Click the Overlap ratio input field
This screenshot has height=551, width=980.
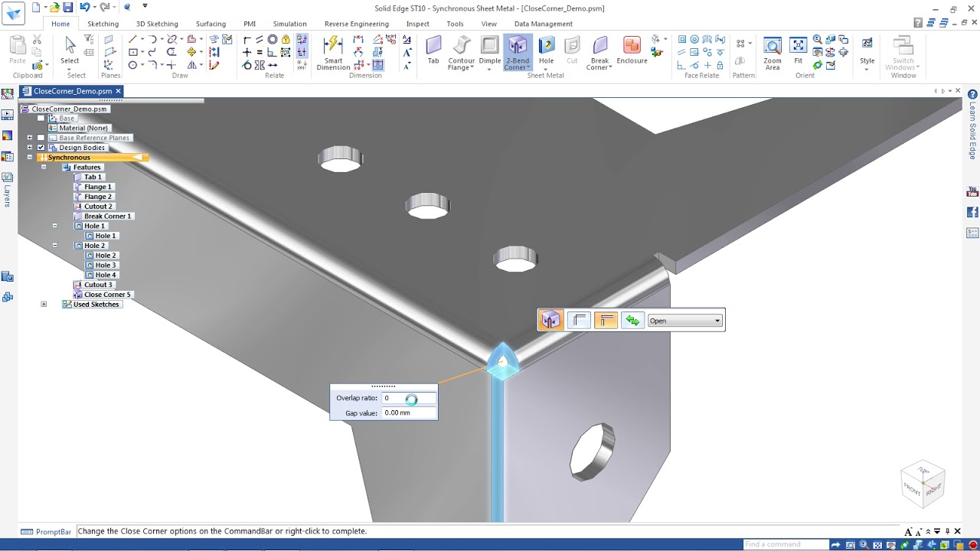point(409,398)
